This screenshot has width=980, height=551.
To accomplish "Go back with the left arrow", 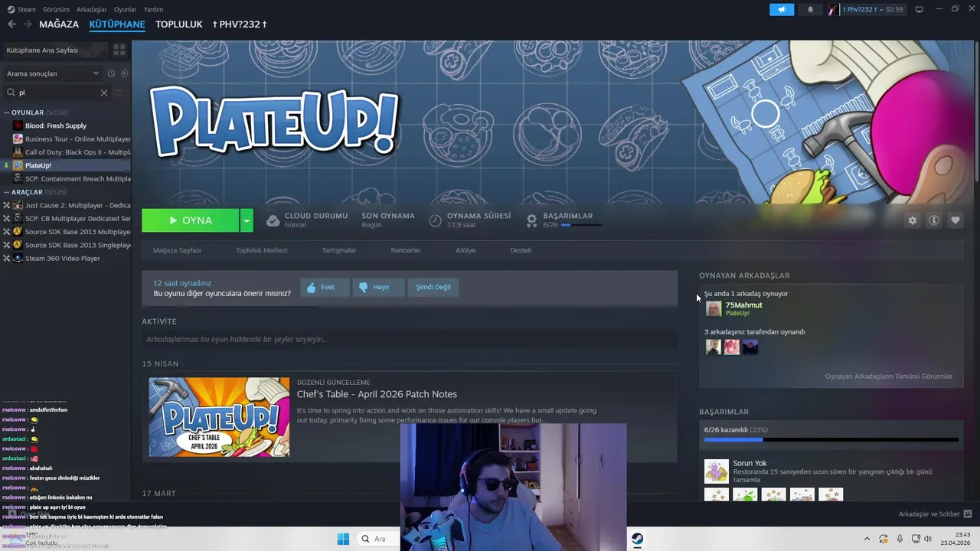I will point(11,24).
